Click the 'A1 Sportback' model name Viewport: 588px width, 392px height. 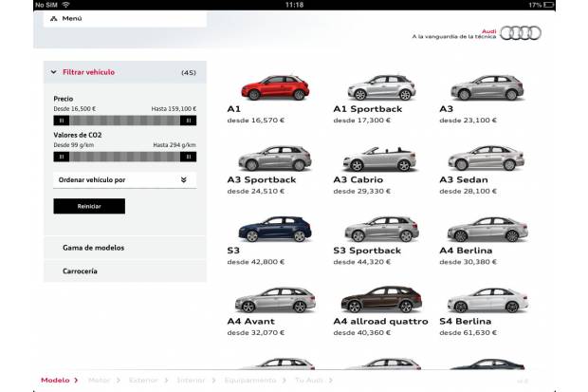pos(368,109)
